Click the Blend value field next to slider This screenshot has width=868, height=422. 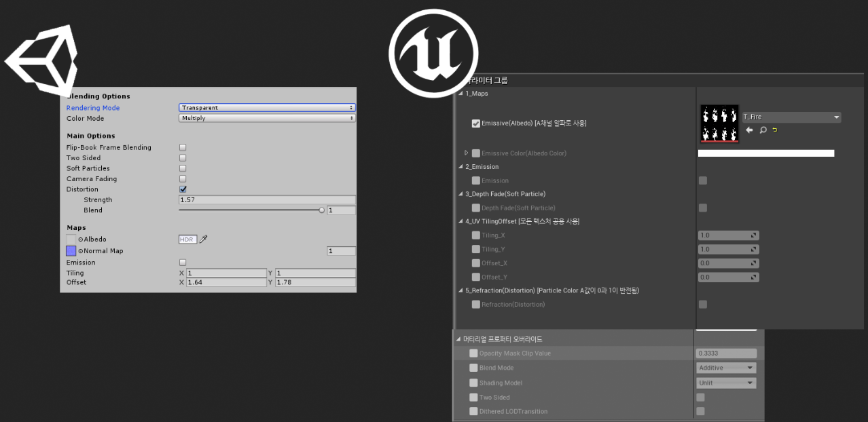341,210
